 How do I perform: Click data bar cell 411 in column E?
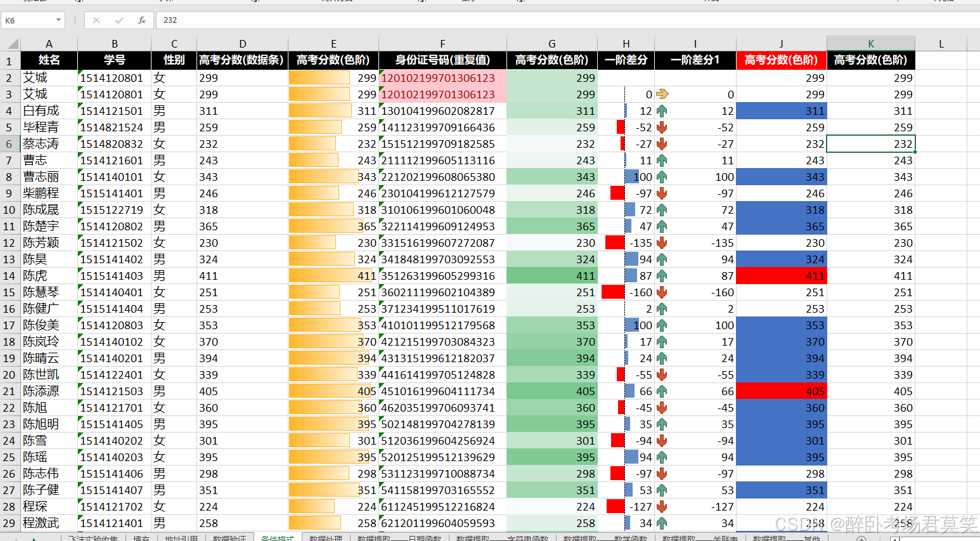click(x=333, y=275)
